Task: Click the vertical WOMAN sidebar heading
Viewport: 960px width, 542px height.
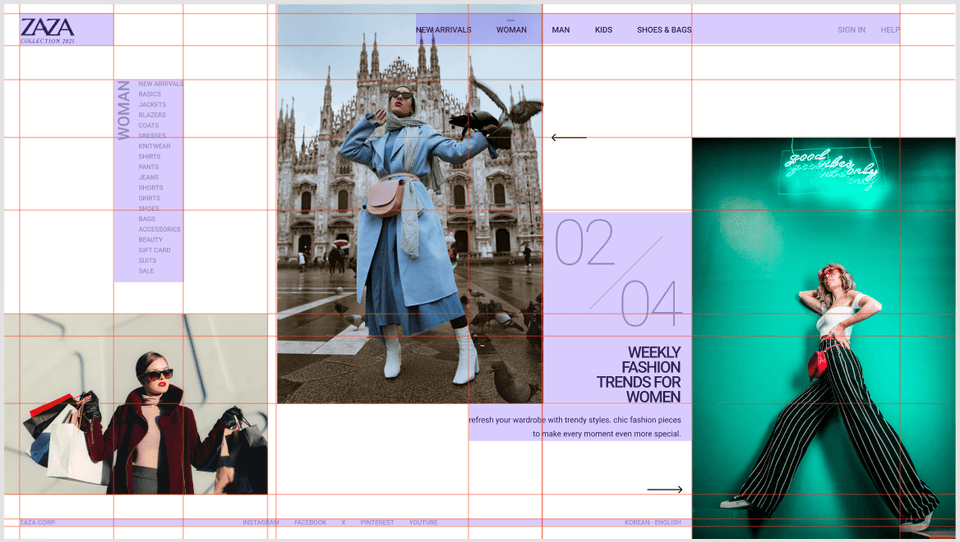Action: [124, 110]
